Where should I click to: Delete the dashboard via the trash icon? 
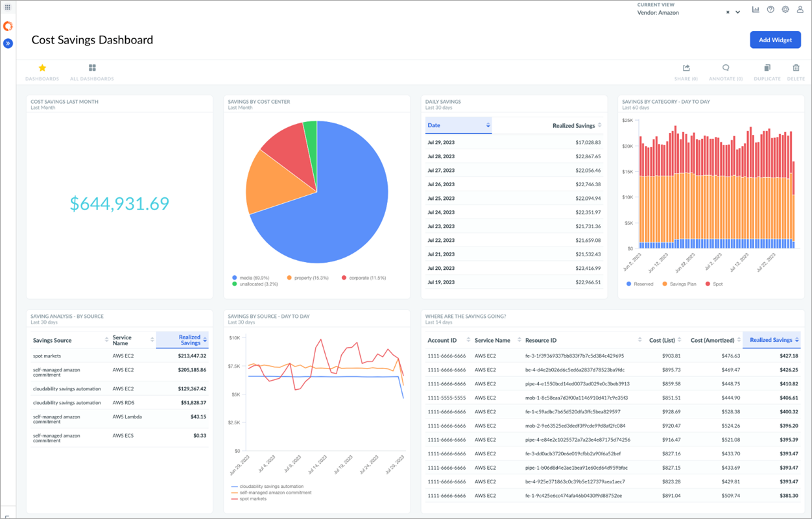pos(796,67)
